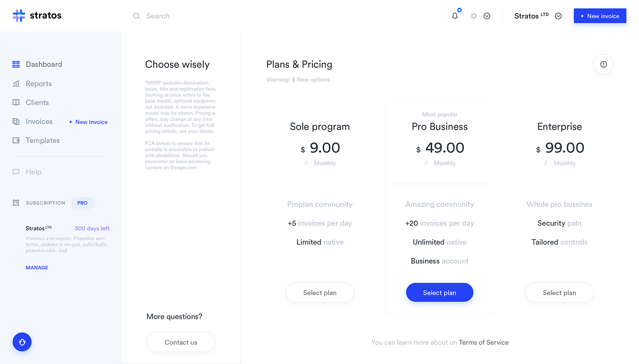The width and height of the screenshot is (639, 364).
Task: Toggle the sun theme mode icon
Action: point(474,16)
